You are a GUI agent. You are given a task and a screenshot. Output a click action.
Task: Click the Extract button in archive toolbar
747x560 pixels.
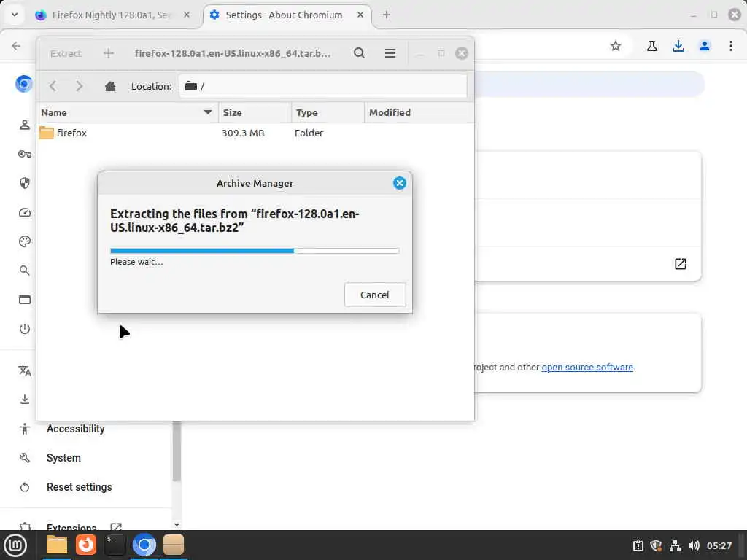66,53
